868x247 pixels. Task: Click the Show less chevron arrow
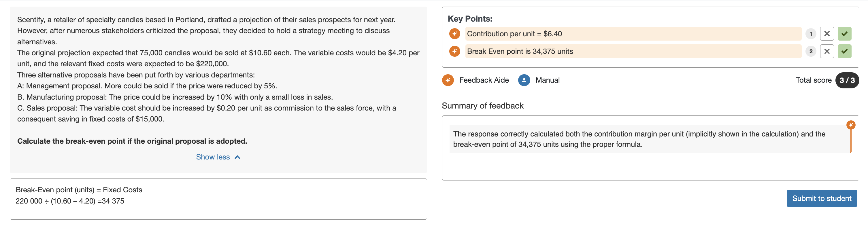pyautogui.click(x=237, y=157)
